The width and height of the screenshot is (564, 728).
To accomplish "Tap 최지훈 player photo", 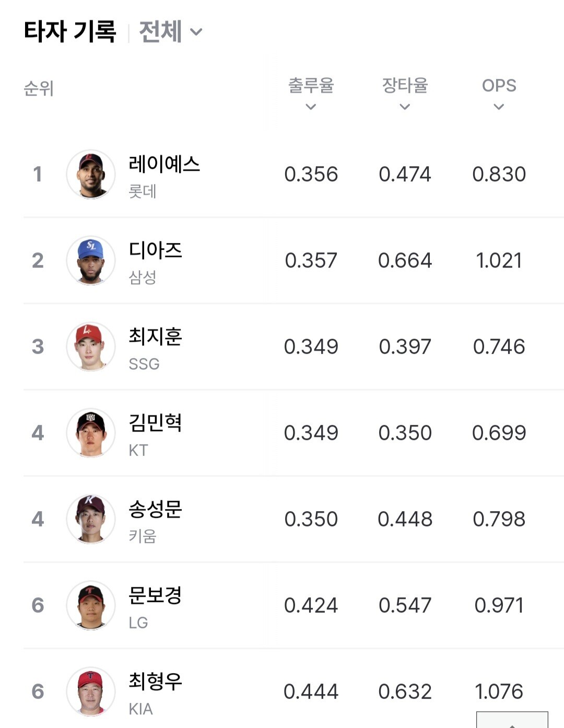I will coord(91,346).
